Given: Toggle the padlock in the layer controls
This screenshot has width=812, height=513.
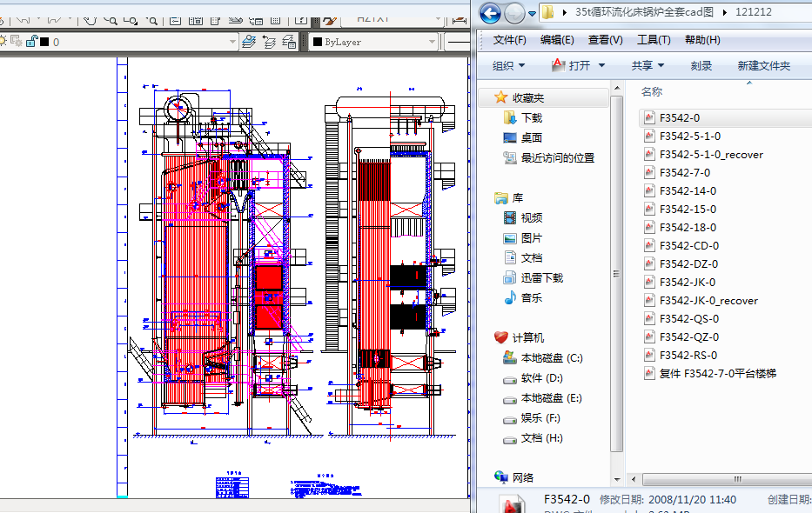Looking at the screenshot, I should (x=30, y=42).
